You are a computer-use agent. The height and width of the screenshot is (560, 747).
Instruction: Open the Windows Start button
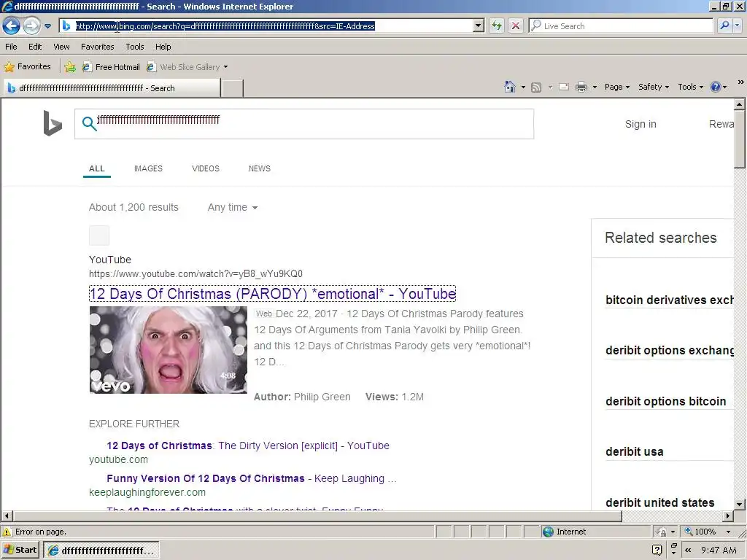point(20,550)
